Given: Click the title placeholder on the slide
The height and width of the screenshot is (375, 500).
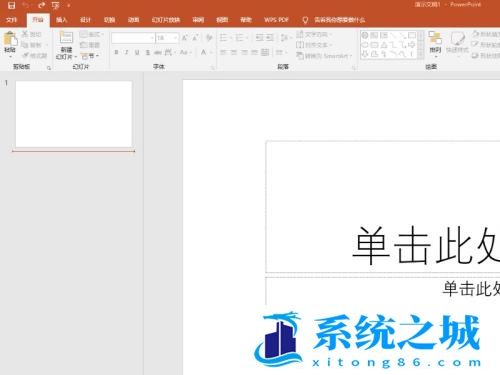Looking at the screenshot, I should (383, 207).
